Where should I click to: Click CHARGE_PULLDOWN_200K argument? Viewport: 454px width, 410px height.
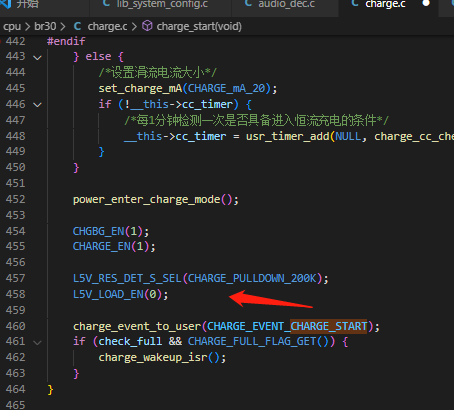point(252,278)
